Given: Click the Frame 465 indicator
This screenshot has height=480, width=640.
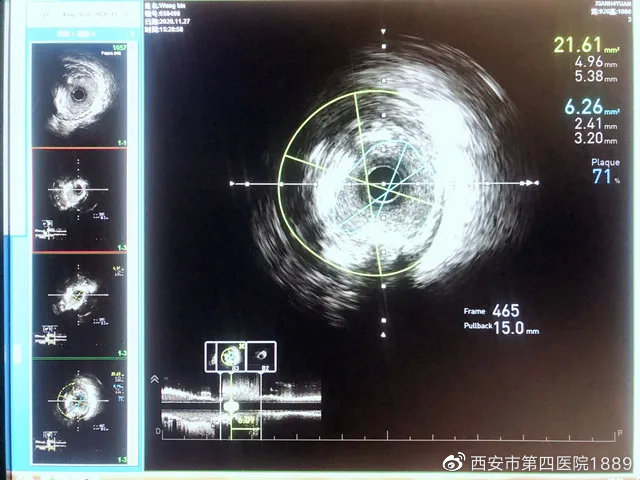Looking at the screenshot, I should (x=503, y=310).
